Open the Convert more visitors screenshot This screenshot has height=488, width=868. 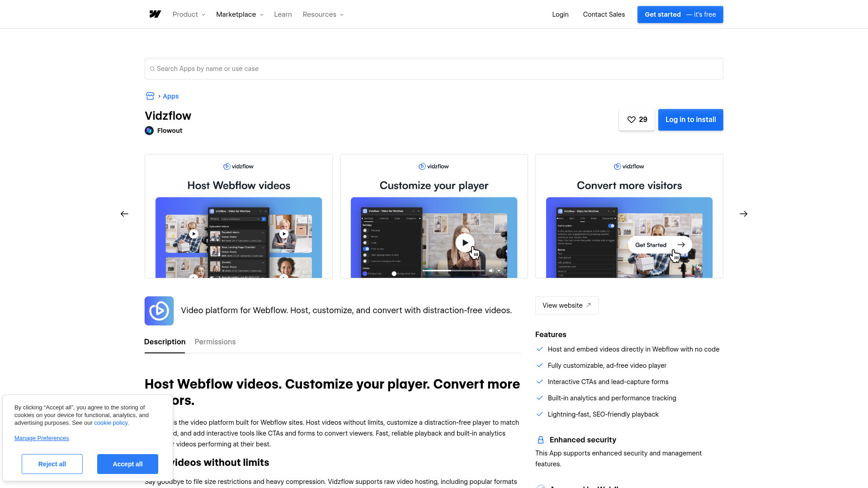pyautogui.click(x=629, y=216)
